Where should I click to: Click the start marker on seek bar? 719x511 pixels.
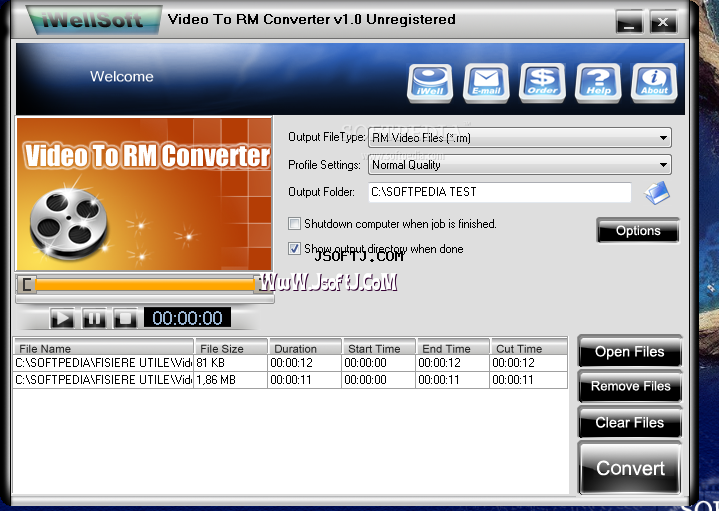(x=28, y=284)
